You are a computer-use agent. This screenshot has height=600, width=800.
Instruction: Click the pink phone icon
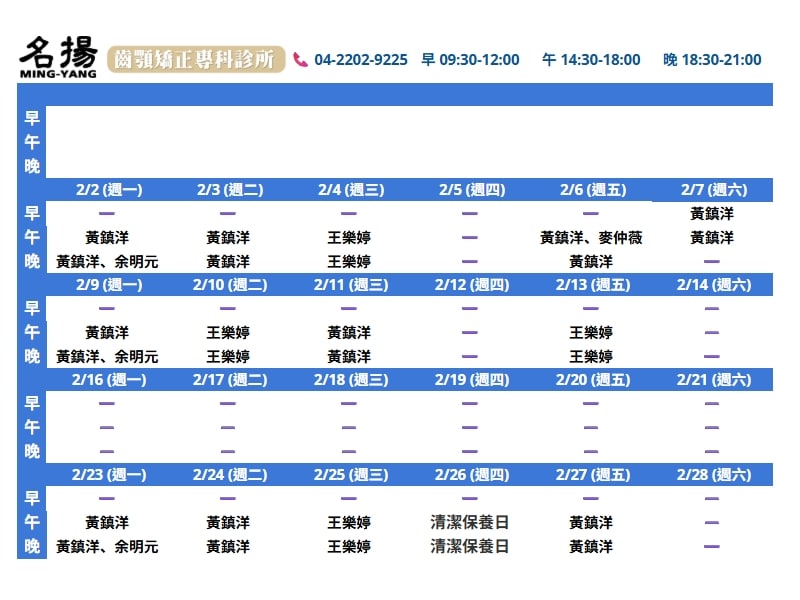300,60
